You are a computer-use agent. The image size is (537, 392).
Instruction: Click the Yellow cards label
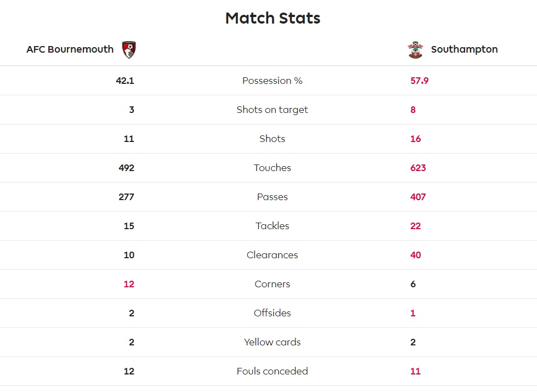click(x=272, y=342)
